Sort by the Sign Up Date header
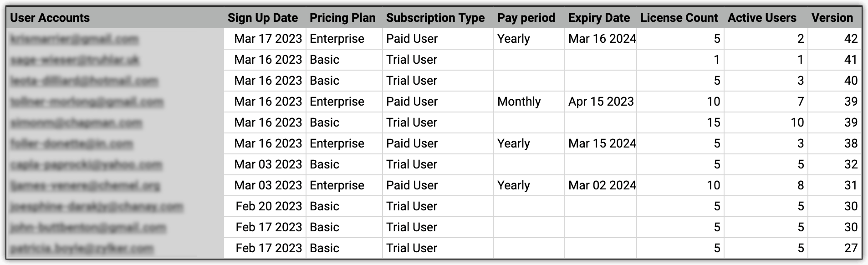The image size is (868, 265). click(x=263, y=18)
